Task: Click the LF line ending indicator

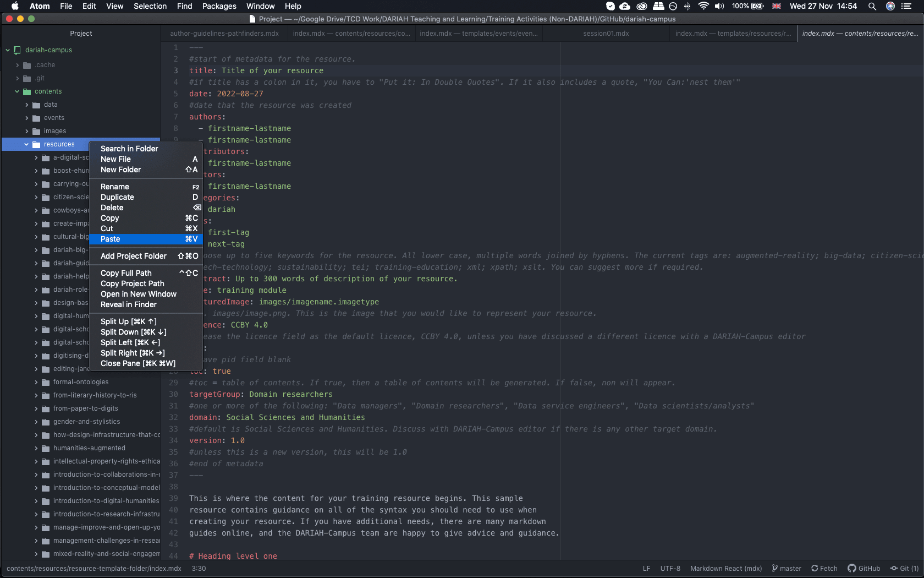Action: [x=646, y=568]
